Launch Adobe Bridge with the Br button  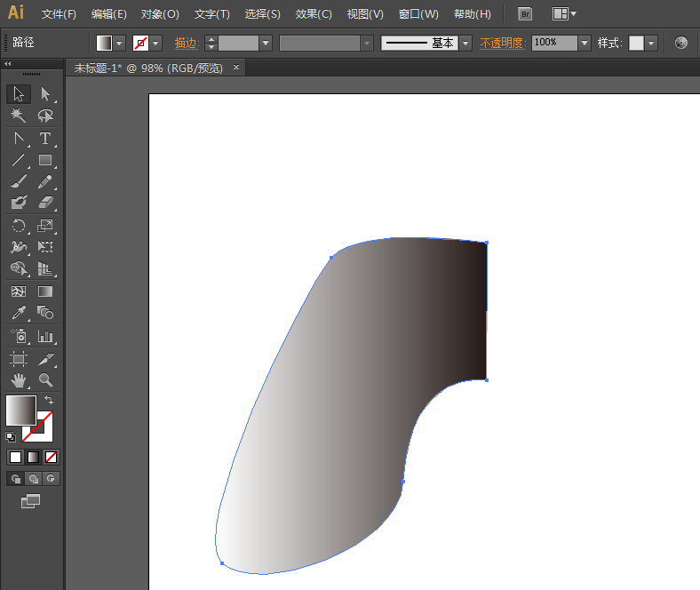[x=525, y=14]
